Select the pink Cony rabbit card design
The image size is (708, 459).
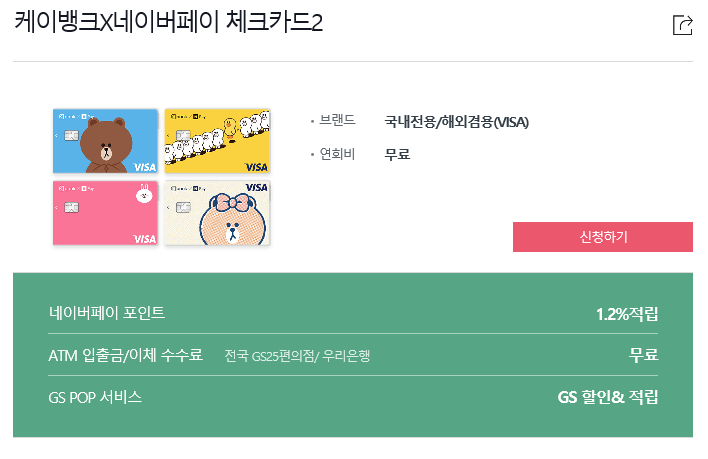pos(106,213)
